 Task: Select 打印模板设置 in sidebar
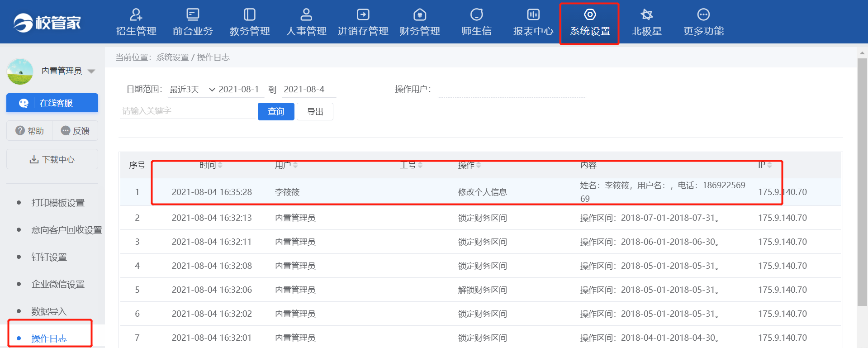[58, 203]
